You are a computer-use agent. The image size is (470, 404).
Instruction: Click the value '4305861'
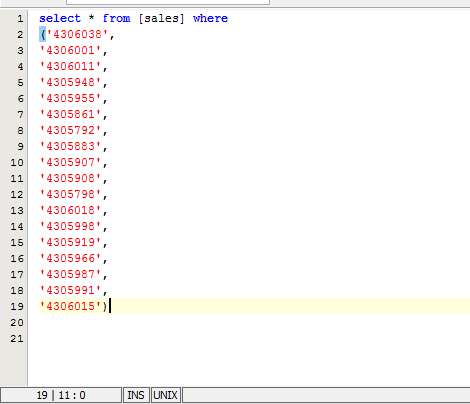[70, 114]
